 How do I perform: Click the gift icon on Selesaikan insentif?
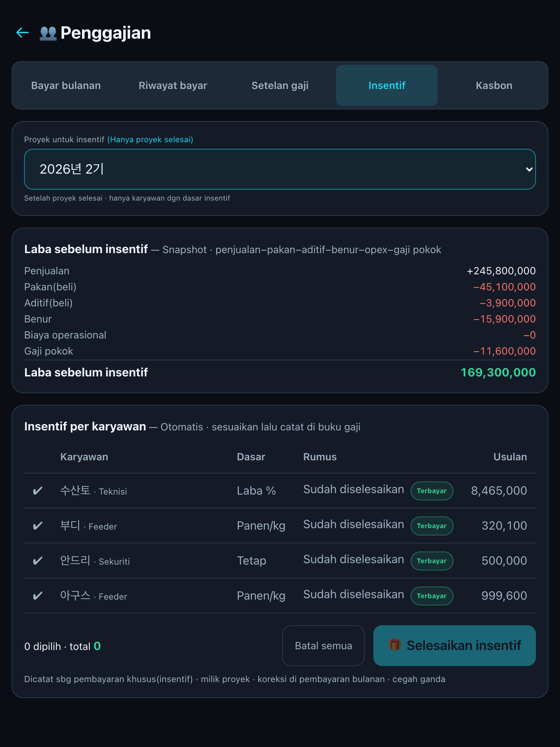point(395,645)
